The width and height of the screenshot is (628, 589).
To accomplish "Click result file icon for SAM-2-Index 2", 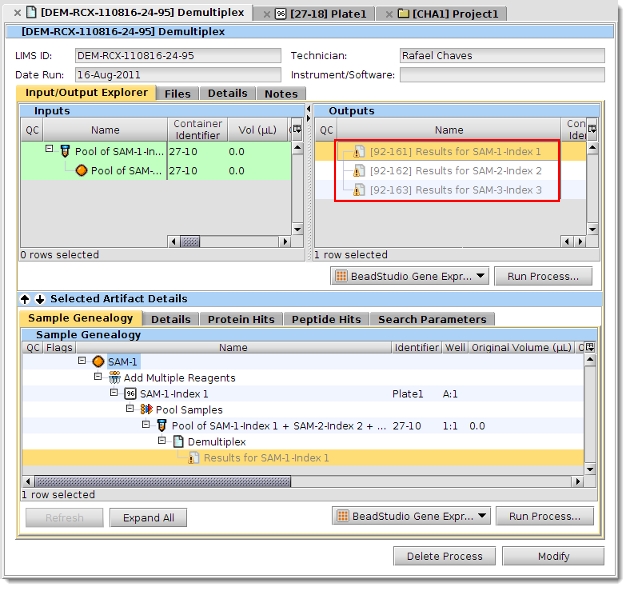I will 359,171.
